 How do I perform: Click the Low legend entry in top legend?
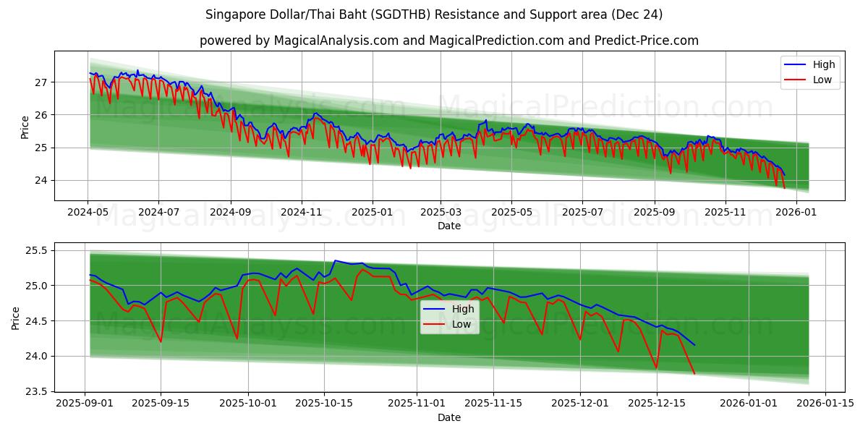821,79
